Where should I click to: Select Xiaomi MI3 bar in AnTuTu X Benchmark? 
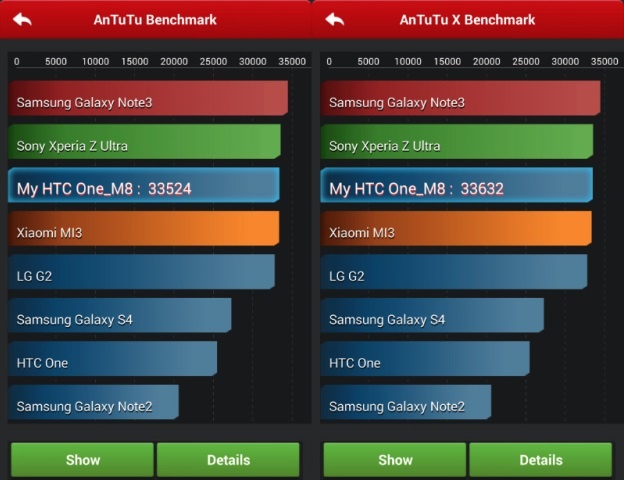tap(456, 228)
